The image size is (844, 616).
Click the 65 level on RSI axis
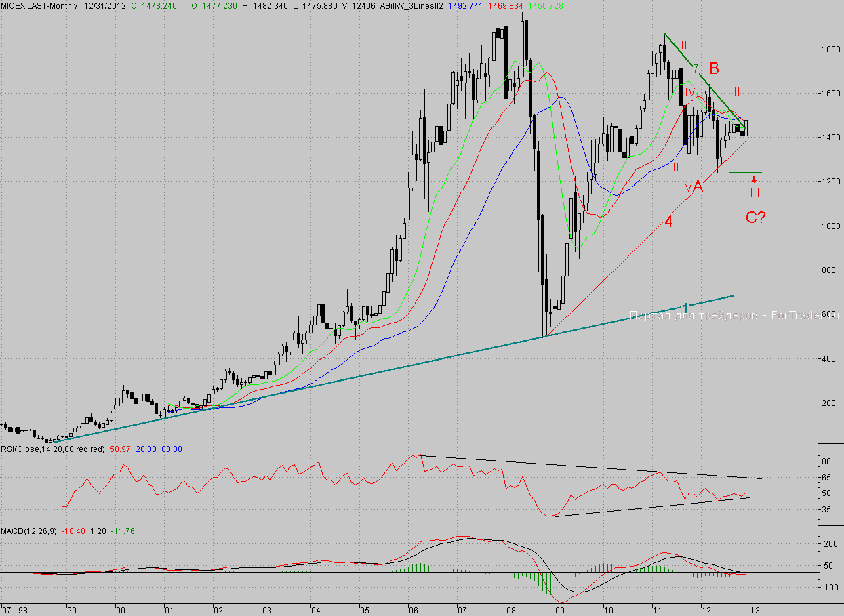825,478
